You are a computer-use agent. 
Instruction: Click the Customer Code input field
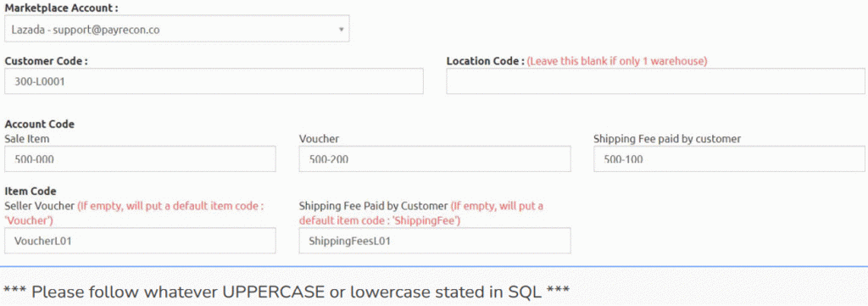pyautogui.click(x=214, y=81)
